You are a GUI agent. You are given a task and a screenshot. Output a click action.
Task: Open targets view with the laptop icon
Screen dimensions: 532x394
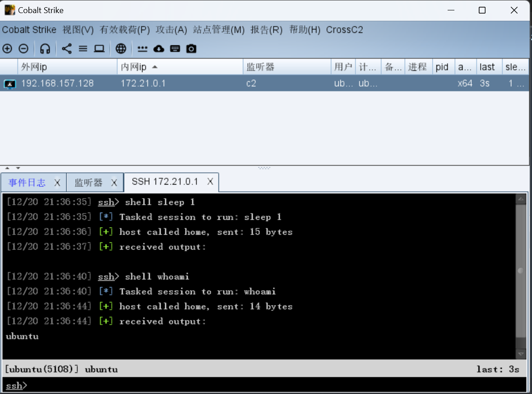point(99,48)
